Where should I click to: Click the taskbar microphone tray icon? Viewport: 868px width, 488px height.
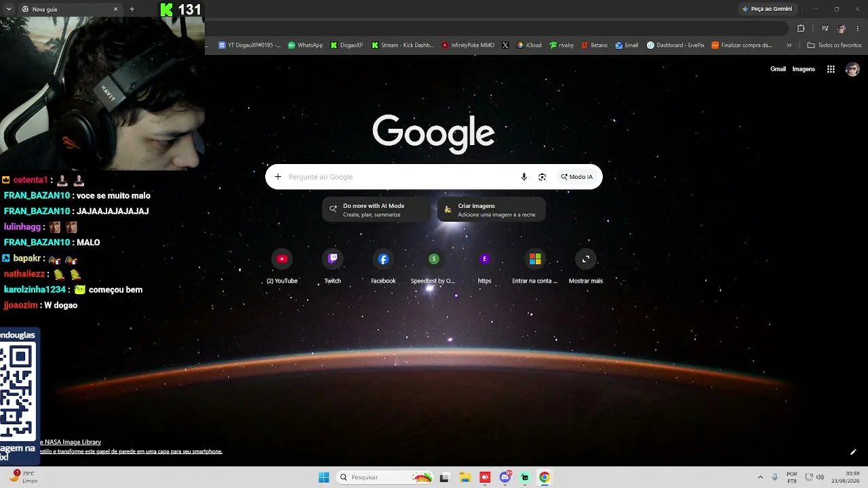click(775, 477)
